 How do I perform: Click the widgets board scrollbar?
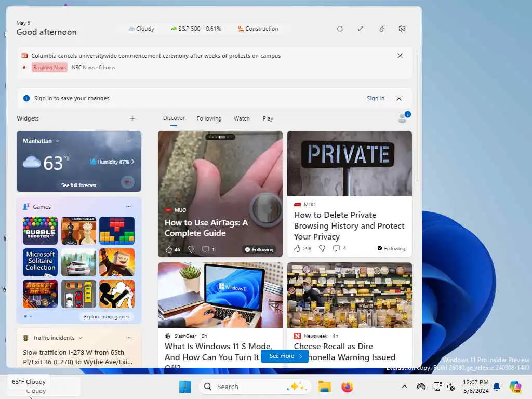pos(417,117)
